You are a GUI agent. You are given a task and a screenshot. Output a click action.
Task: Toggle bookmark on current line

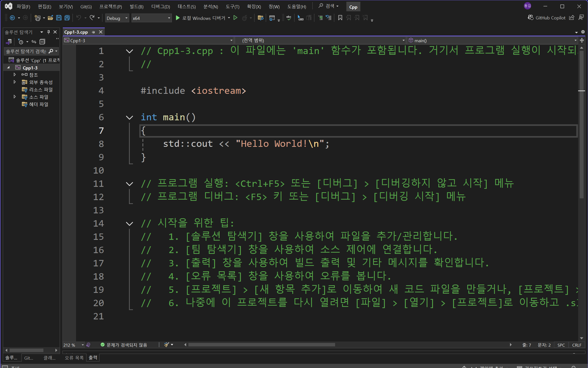click(x=340, y=18)
